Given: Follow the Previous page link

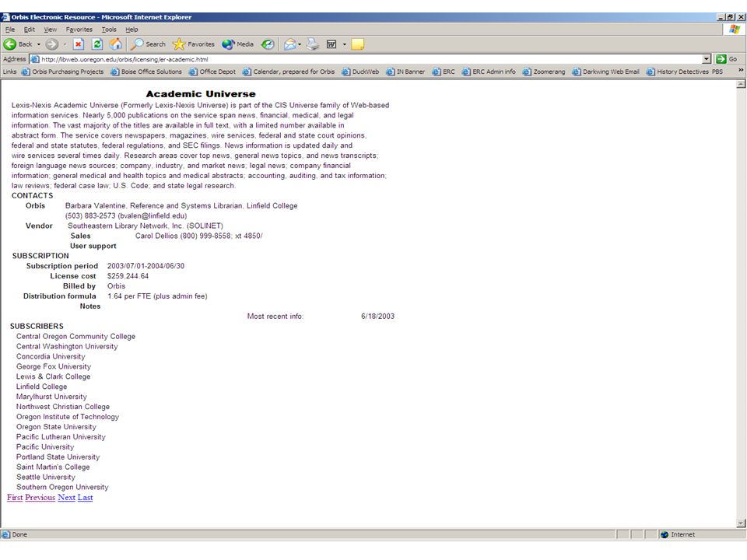Looking at the screenshot, I should (40, 497).
